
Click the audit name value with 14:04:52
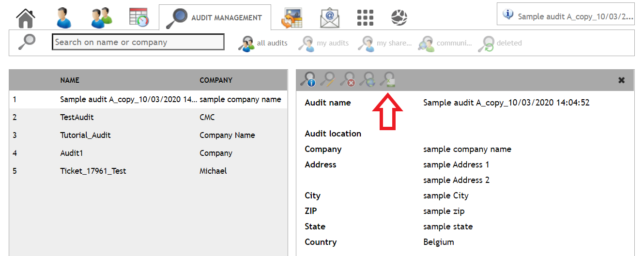tap(506, 103)
